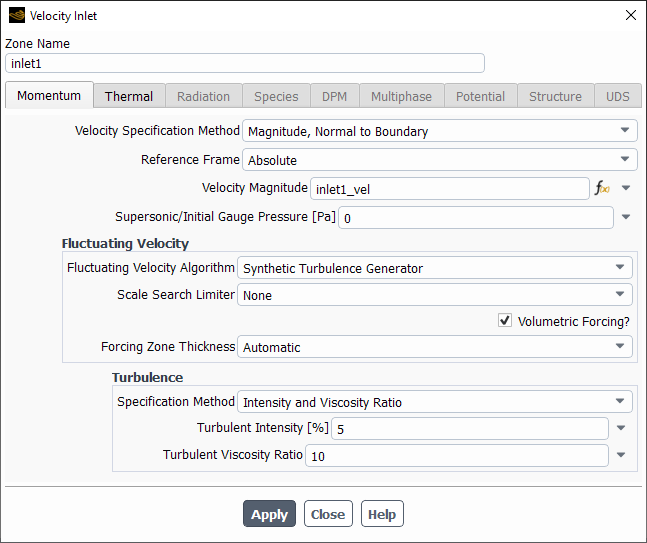Click the arrow next to the Velocity Magnitude fx icon
The height and width of the screenshot is (543, 647).
coord(626,188)
